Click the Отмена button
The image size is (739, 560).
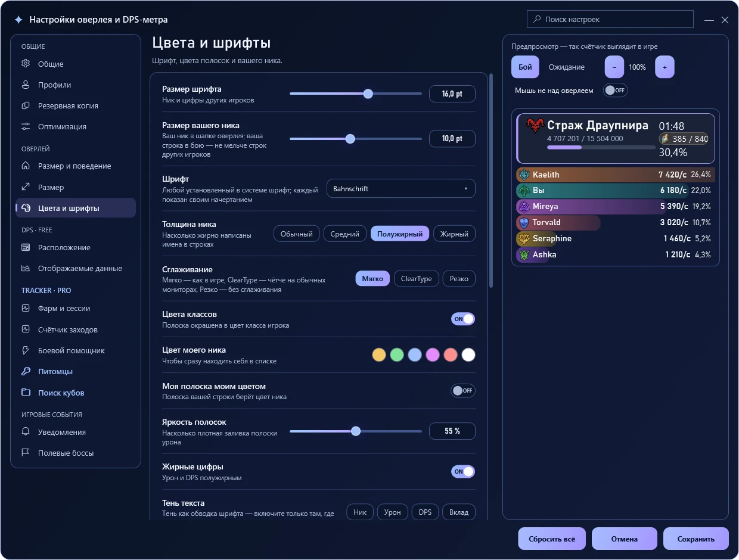[x=625, y=539]
